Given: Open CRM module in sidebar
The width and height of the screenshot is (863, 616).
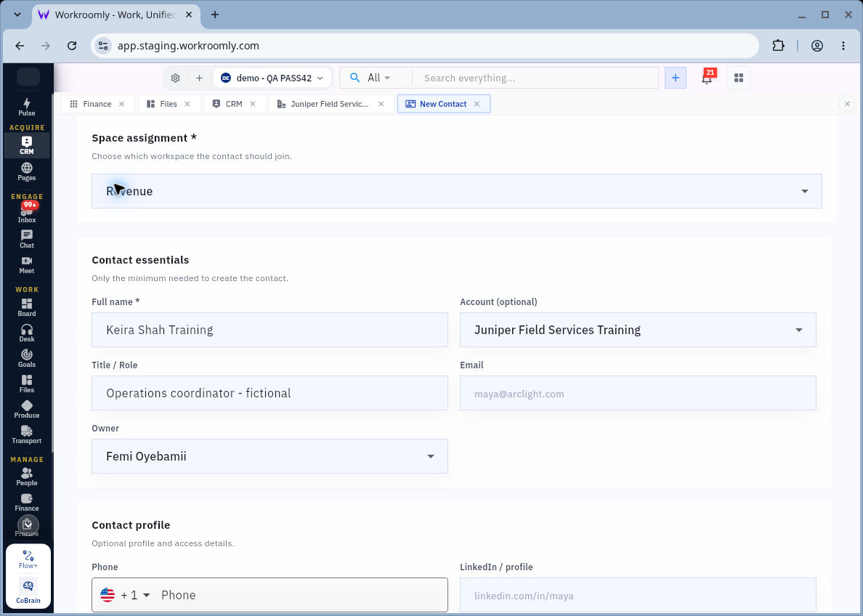Looking at the screenshot, I should (26, 145).
